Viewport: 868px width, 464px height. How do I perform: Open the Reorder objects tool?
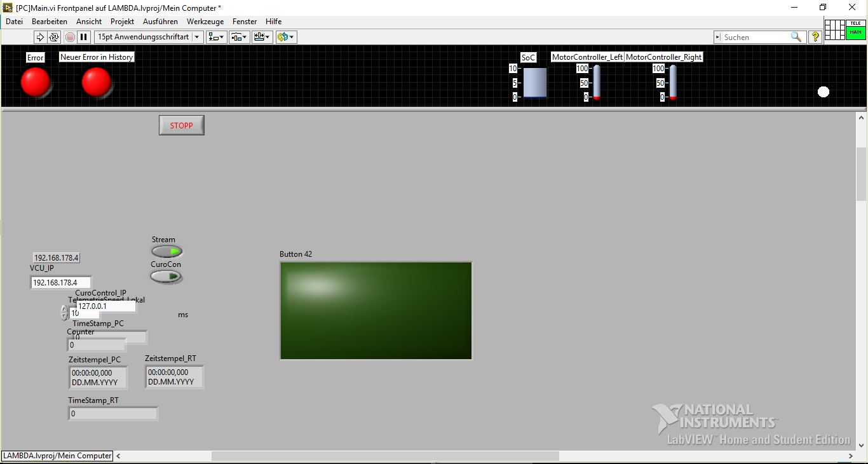(x=286, y=37)
